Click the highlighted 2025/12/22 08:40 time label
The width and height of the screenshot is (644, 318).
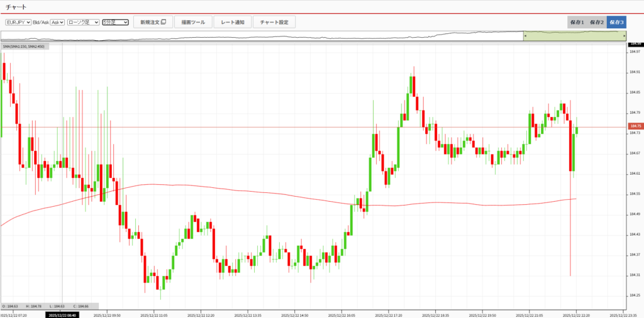point(62,315)
